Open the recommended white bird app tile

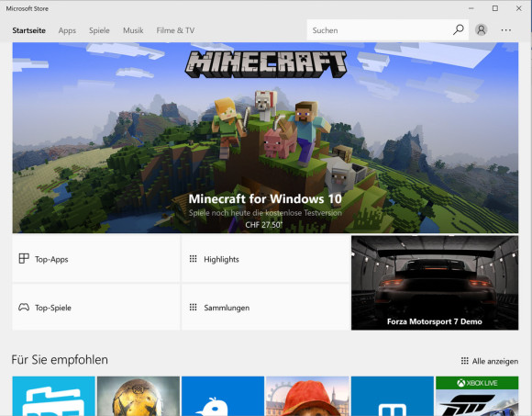pos(223,396)
